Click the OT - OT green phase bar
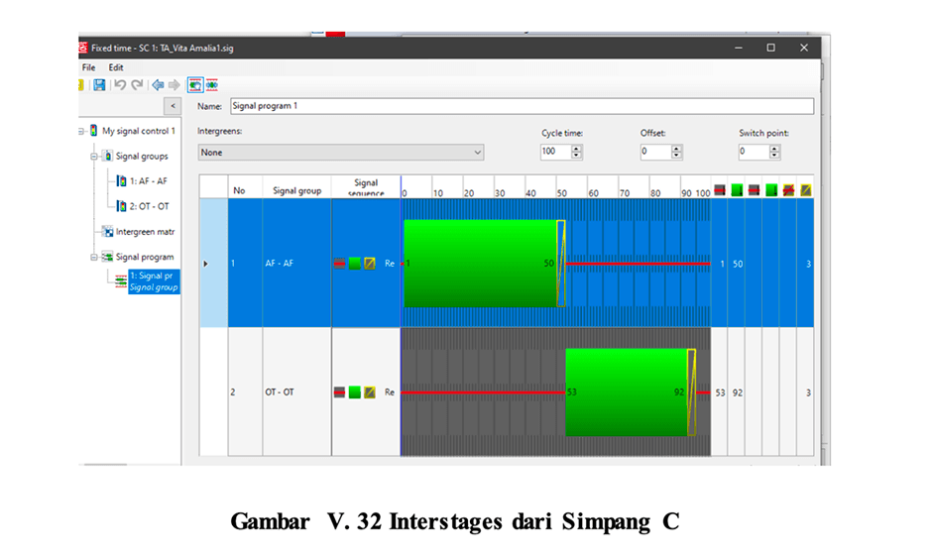 625,392
